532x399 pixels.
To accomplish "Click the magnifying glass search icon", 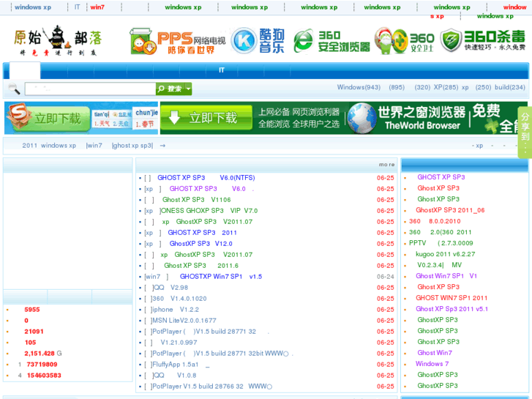I will [14, 89].
